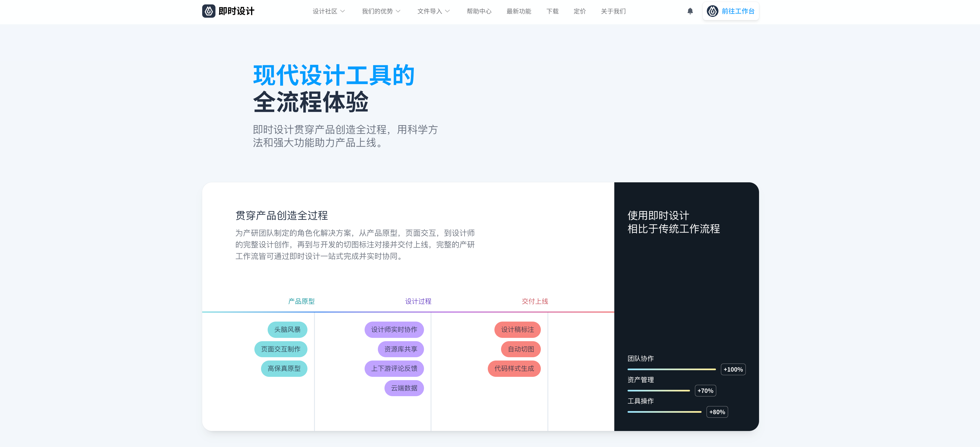
Task: Click the 团队协作 label
Action: 641,358
